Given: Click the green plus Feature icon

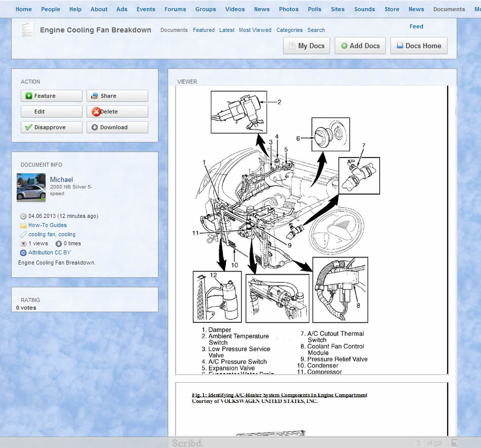Looking at the screenshot, I should coord(29,96).
